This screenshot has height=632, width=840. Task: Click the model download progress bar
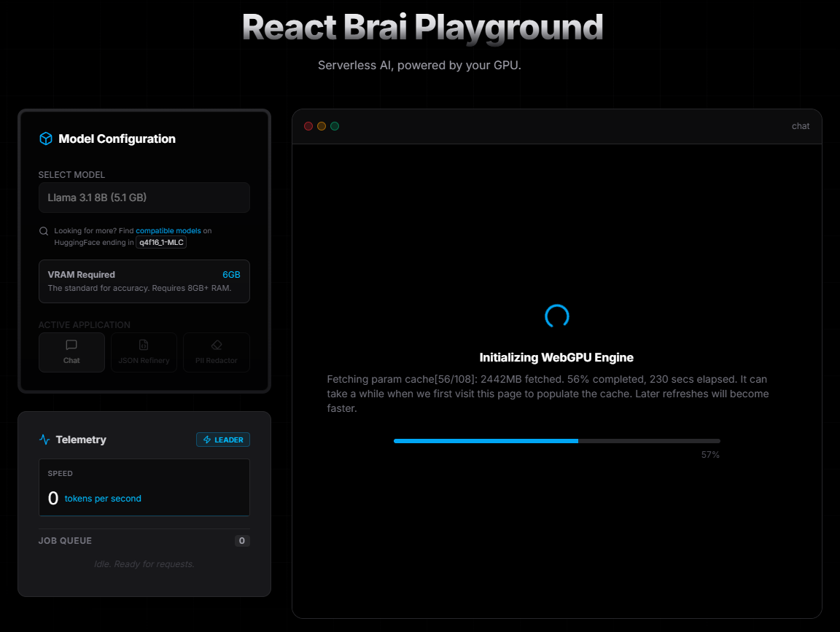556,440
